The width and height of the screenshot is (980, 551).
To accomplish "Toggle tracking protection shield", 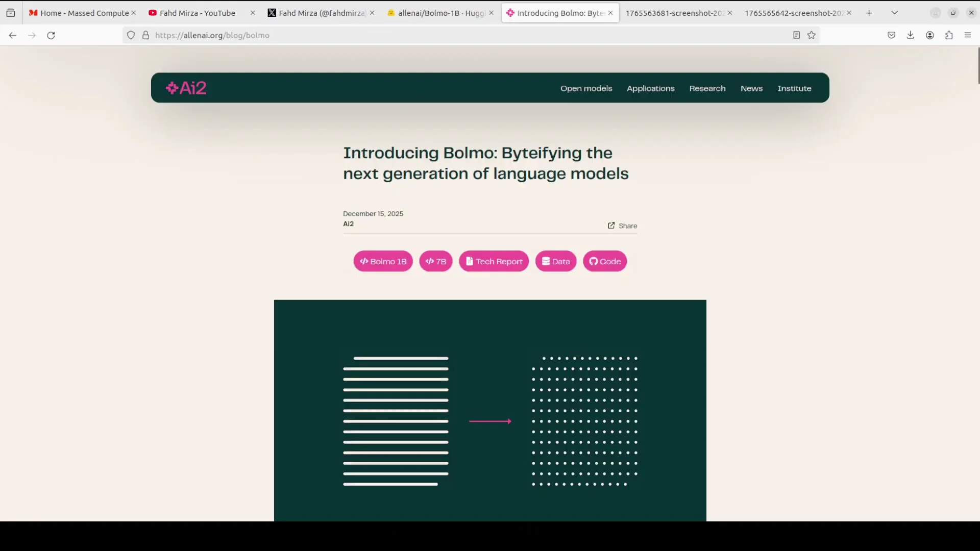I will click(131, 35).
